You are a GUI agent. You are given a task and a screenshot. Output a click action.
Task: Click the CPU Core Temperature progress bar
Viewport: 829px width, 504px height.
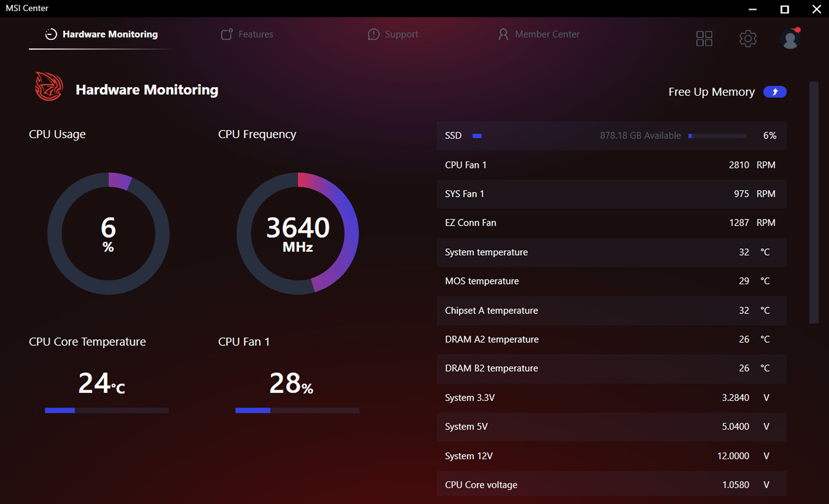[107, 410]
